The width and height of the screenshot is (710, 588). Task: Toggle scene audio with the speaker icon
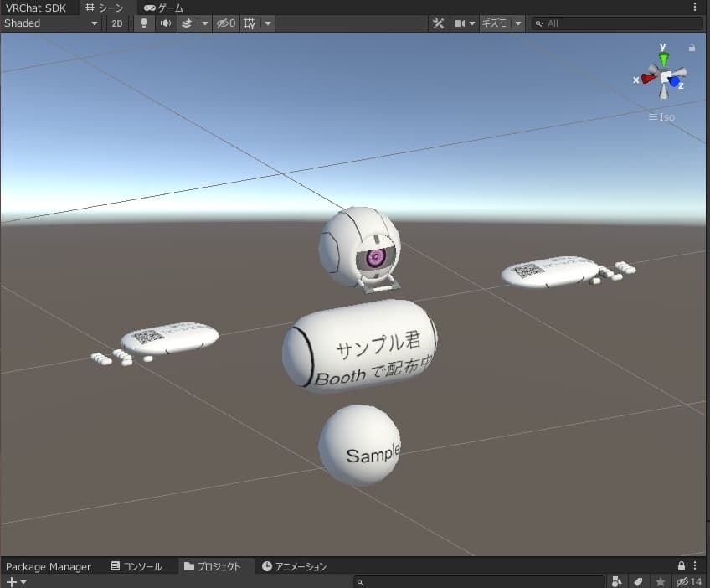[166, 23]
